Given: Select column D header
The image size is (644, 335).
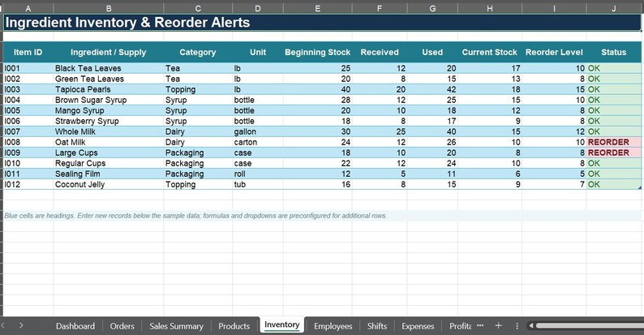Looking at the screenshot, I should 258,9.
